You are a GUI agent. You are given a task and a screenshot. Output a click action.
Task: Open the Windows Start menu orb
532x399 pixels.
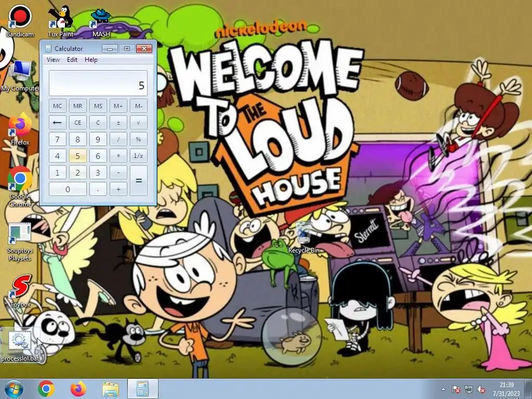point(13,389)
